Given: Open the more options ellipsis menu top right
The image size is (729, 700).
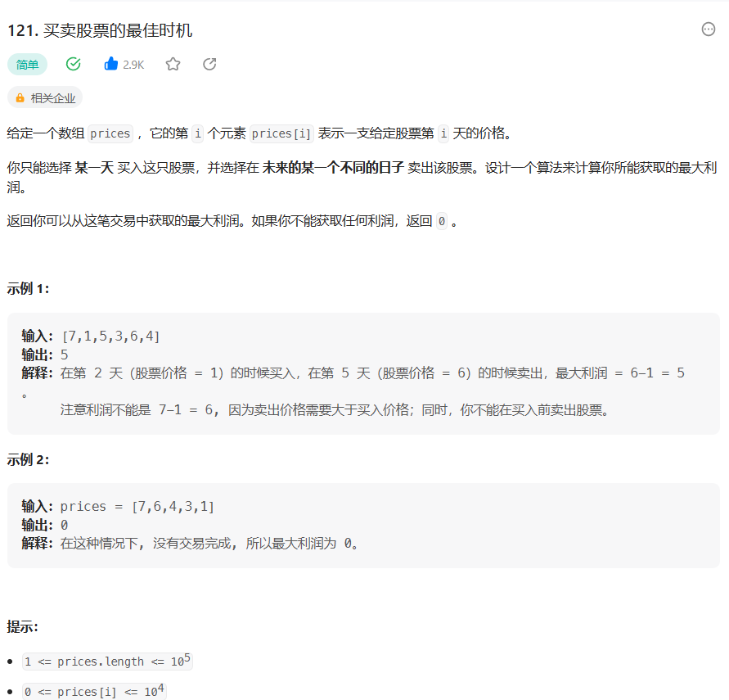Looking at the screenshot, I should click(707, 29).
